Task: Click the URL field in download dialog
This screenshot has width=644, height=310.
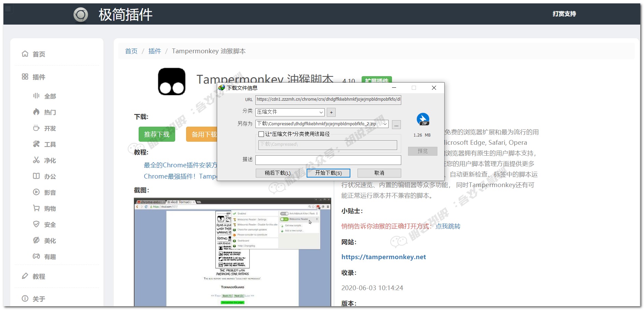Action: (x=328, y=100)
